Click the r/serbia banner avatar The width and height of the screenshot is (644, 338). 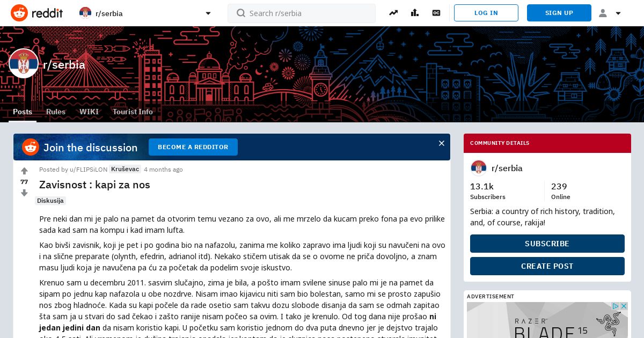[x=24, y=63]
